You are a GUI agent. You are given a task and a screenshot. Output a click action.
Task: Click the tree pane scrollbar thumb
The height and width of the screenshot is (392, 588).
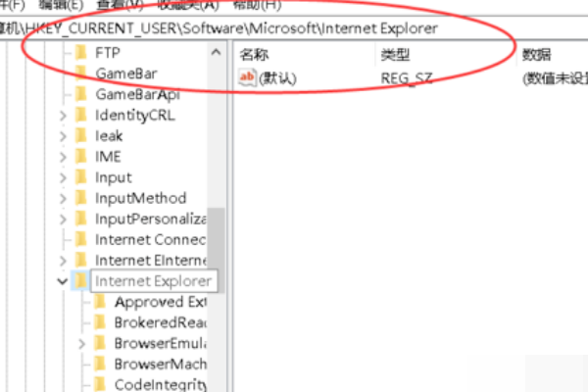tap(217, 251)
